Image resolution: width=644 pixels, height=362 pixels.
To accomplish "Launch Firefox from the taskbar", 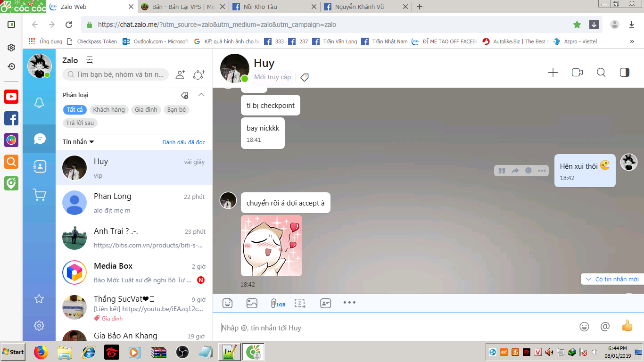I will click(41, 352).
